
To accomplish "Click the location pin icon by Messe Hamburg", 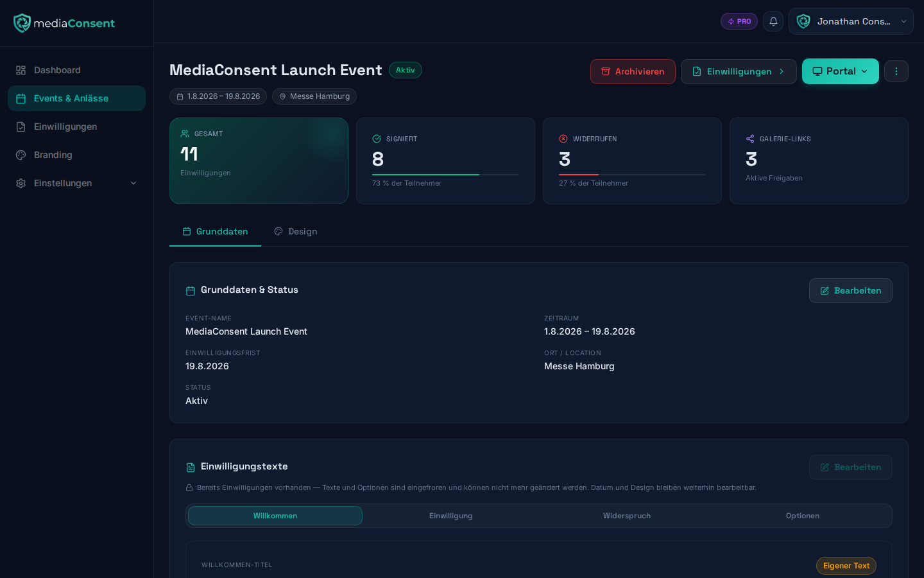I will coord(282,96).
